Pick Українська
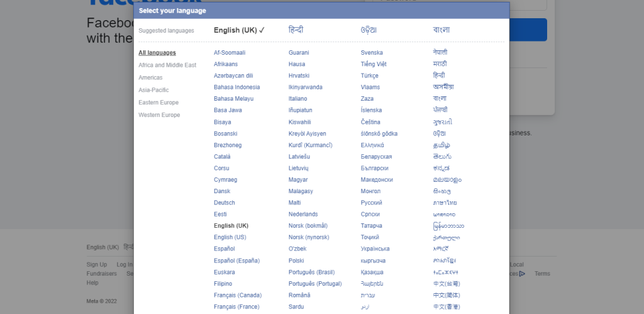This screenshot has height=314, width=644. click(375, 249)
